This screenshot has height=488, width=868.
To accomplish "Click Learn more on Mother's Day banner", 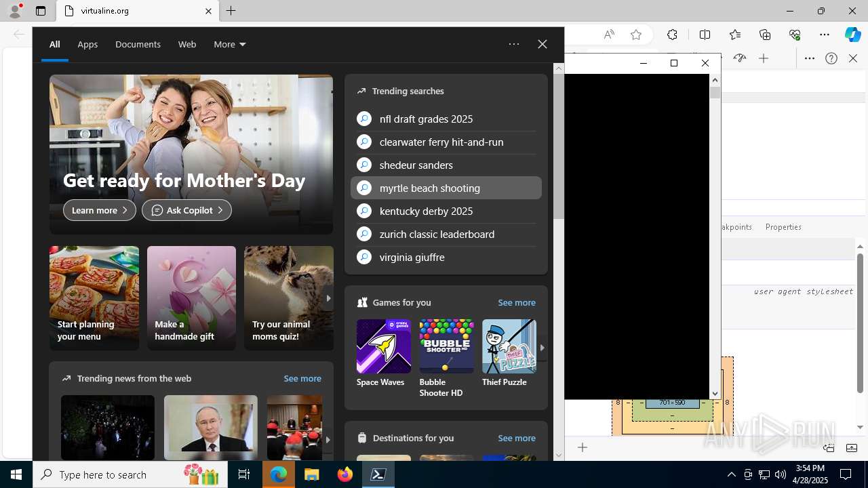I will (x=100, y=210).
